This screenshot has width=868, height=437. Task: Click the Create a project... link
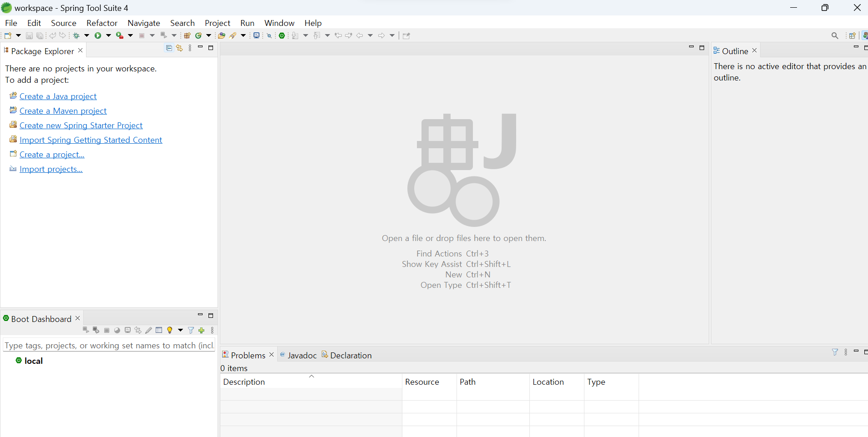click(52, 155)
